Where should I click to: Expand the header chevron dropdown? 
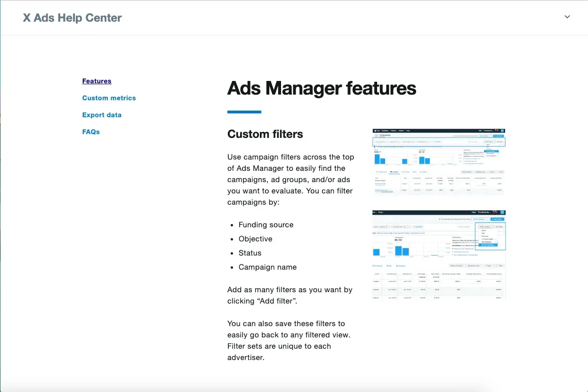coord(567,17)
